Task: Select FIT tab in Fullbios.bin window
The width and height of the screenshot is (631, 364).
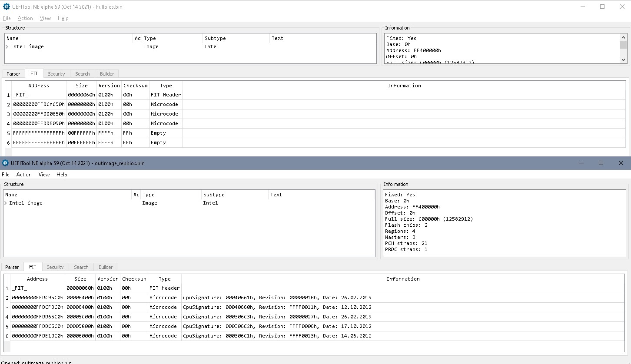Action: click(34, 73)
